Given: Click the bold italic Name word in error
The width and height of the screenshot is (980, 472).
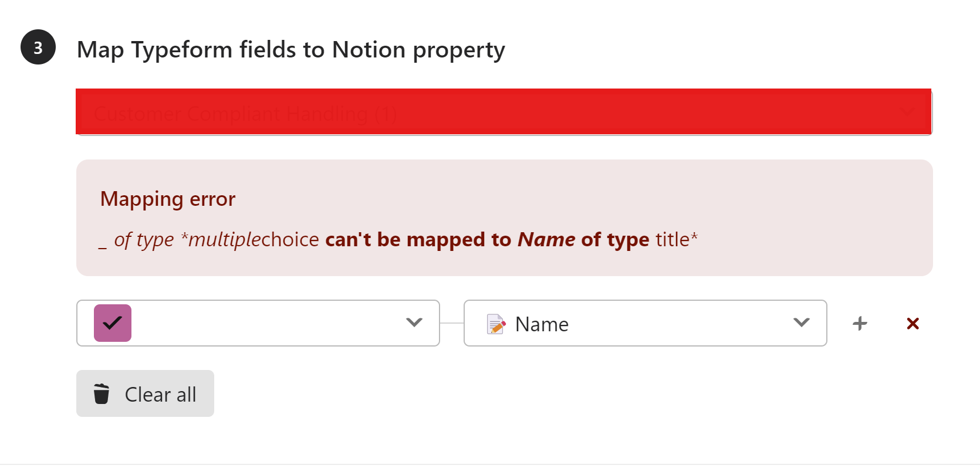Looking at the screenshot, I should tap(546, 240).
